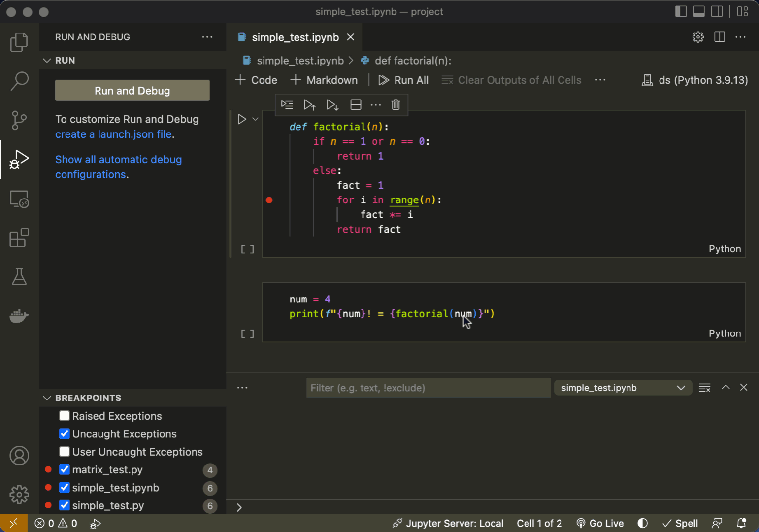The image size is (759, 532).
Task: Click Show all automatic debug configurations link
Action: click(118, 167)
